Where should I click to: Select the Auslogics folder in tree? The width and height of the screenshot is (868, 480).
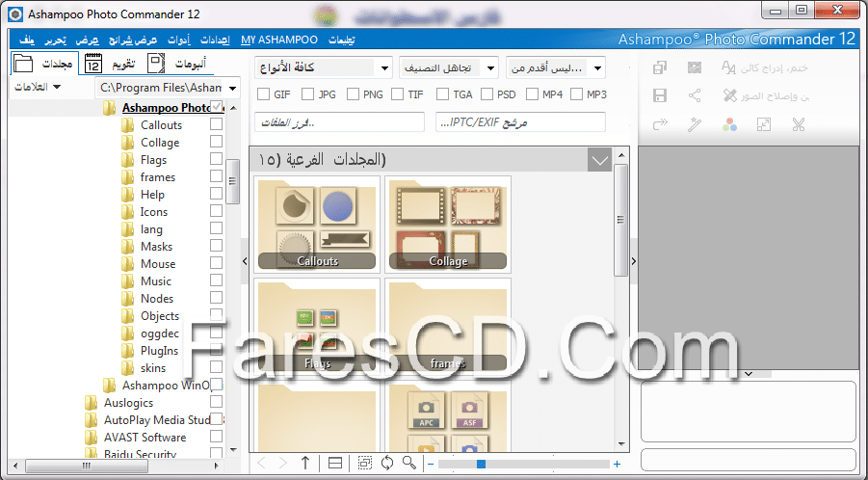click(128, 403)
